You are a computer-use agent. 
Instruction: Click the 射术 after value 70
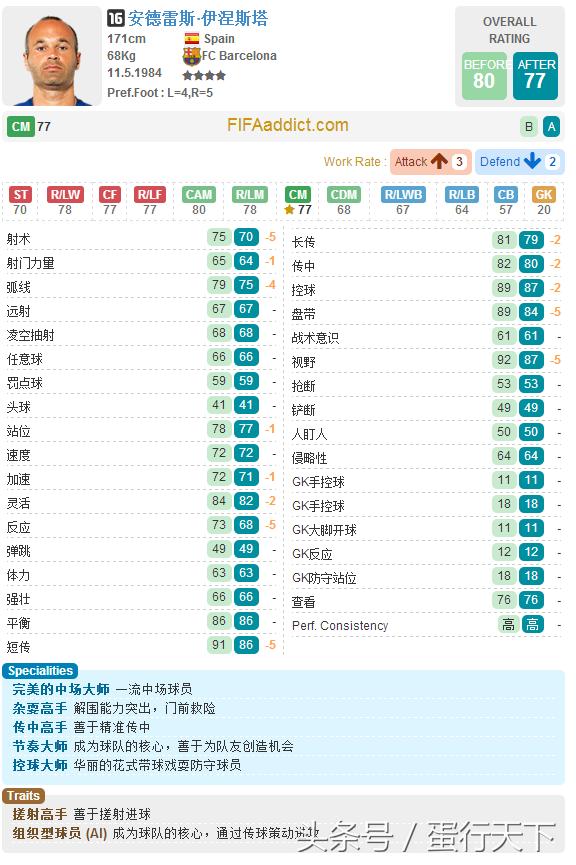tap(246, 237)
